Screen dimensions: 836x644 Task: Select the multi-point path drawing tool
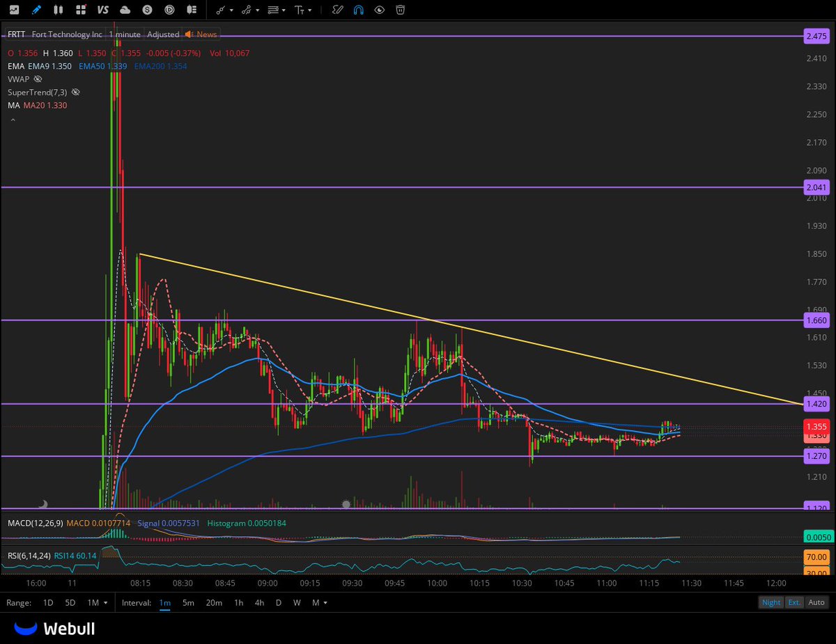(246, 10)
